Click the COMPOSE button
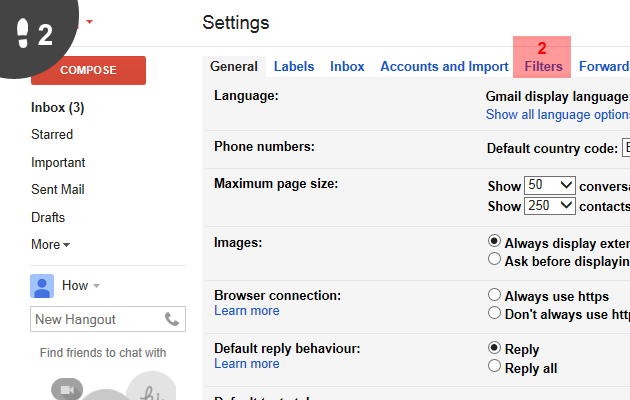Image resolution: width=630 pixels, height=400 pixels. 88,70
